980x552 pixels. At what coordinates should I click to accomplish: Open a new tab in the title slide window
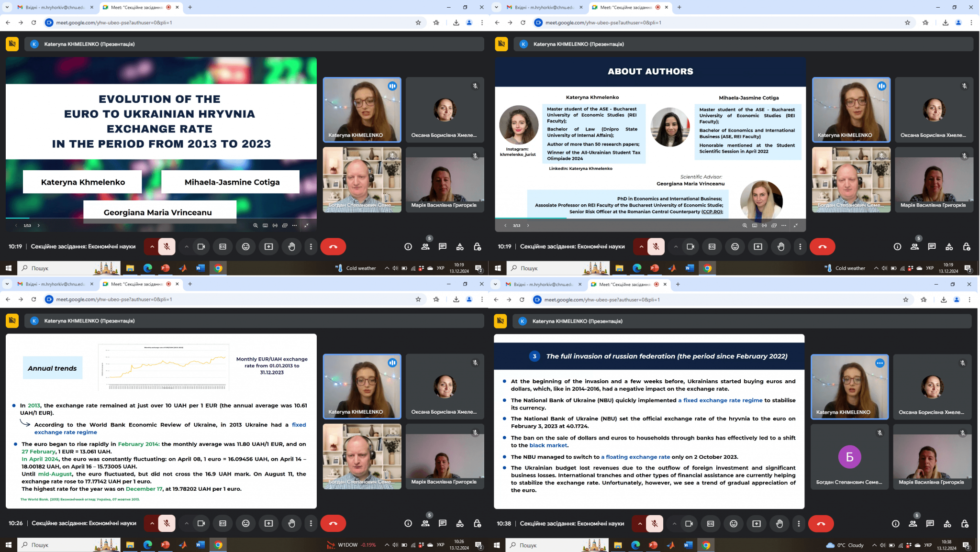click(190, 7)
